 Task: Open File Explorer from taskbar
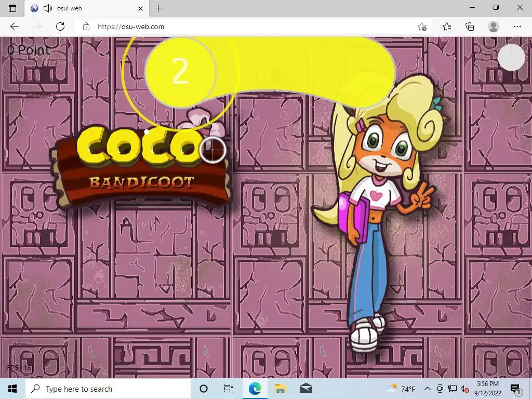point(280,389)
